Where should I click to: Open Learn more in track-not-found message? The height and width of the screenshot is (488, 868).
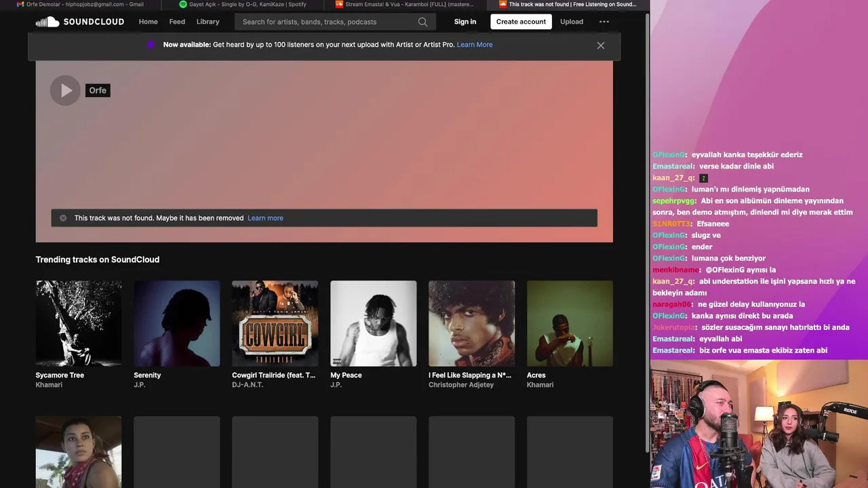(x=265, y=218)
